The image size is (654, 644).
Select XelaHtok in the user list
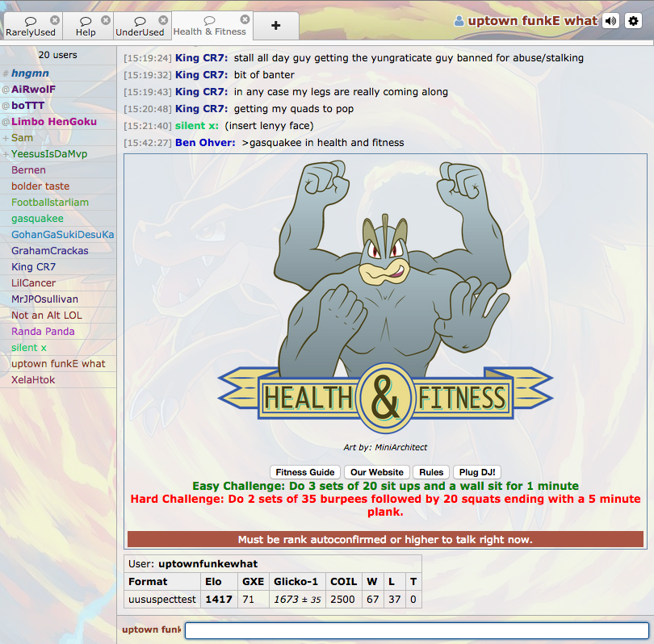(x=58, y=380)
